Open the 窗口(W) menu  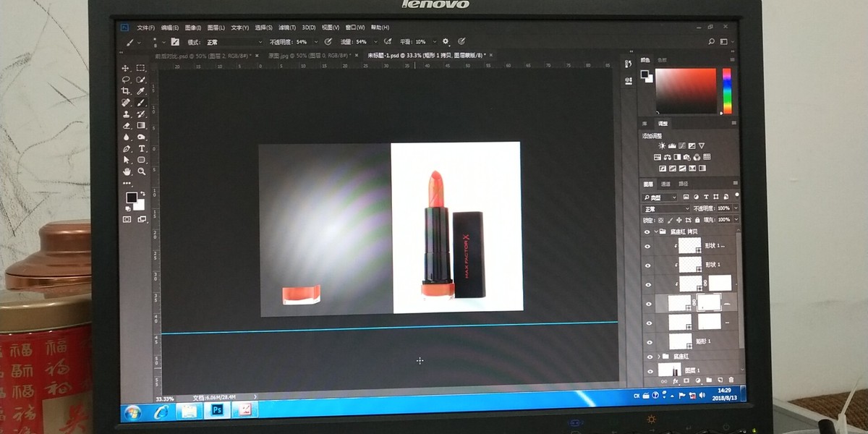point(354,27)
